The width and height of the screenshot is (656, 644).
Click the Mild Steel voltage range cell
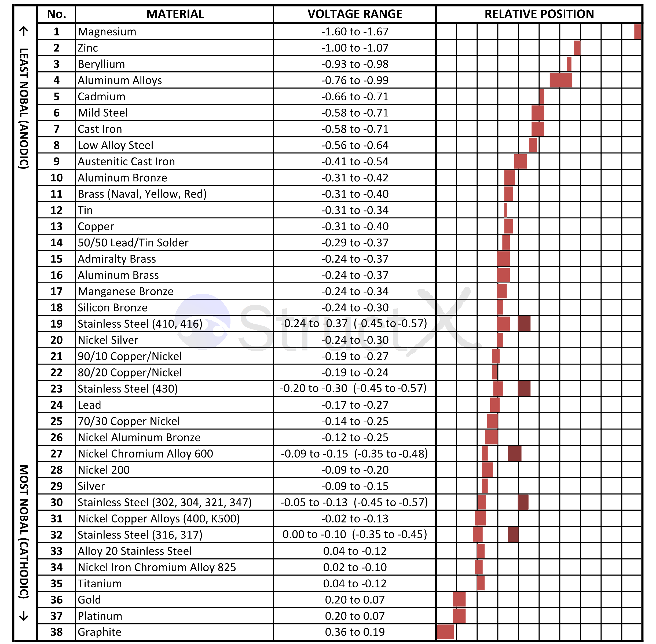(x=354, y=113)
